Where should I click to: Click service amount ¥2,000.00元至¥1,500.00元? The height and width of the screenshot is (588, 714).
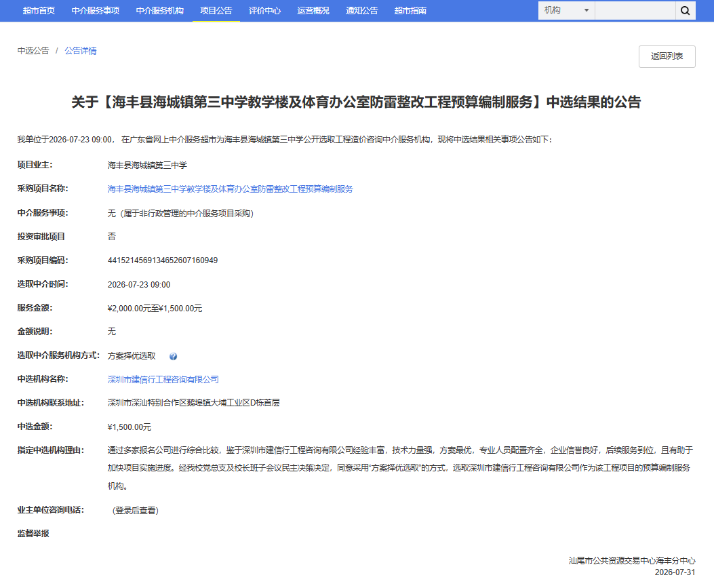155,309
